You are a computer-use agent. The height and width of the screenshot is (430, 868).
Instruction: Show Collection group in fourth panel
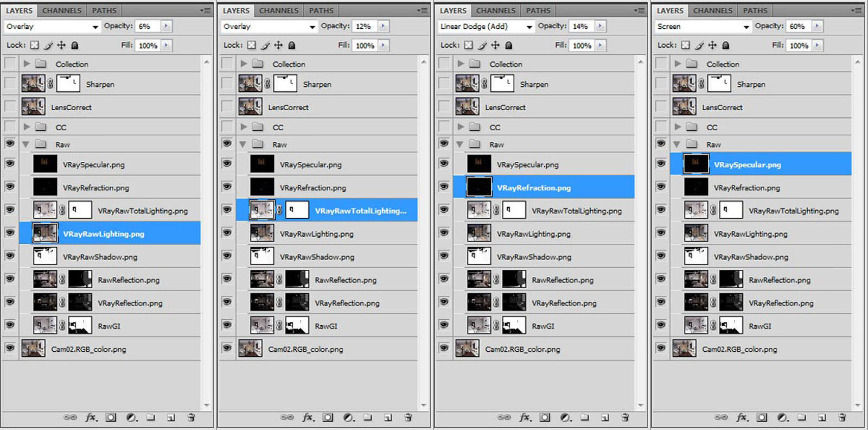coord(661,64)
